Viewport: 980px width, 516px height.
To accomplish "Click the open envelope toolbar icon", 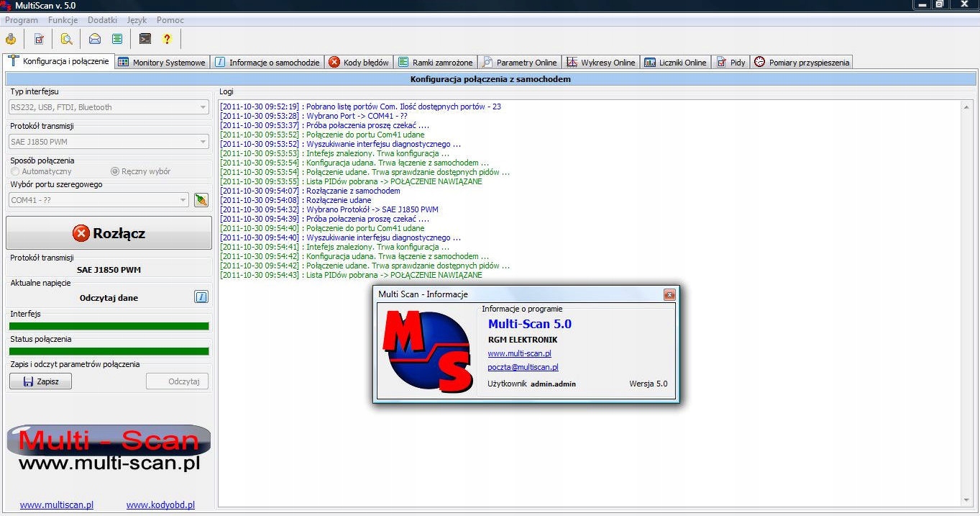I will (95, 39).
